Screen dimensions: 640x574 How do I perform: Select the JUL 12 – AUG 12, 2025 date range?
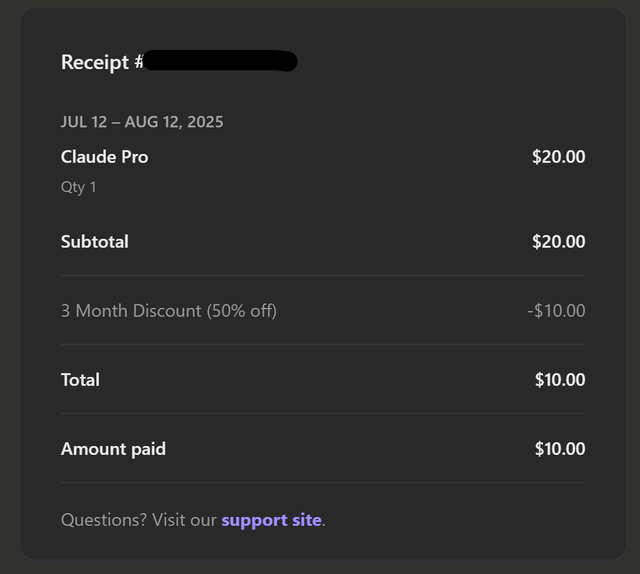coord(142,122)
